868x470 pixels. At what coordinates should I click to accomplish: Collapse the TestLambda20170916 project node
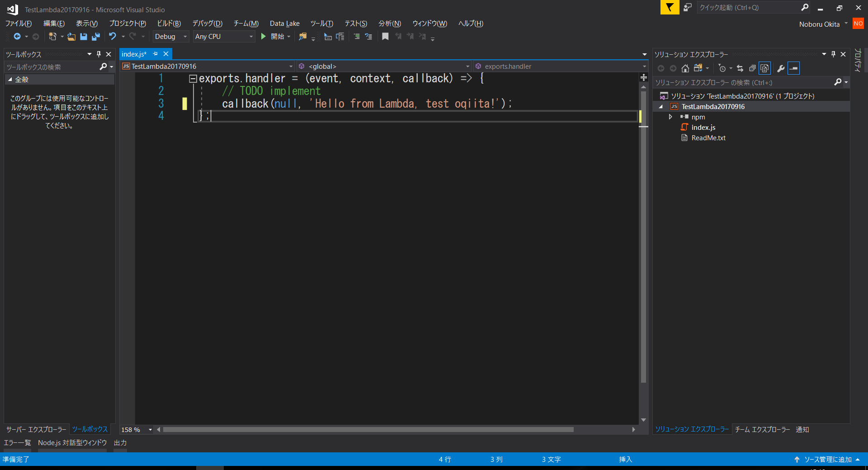click(661, 107)
